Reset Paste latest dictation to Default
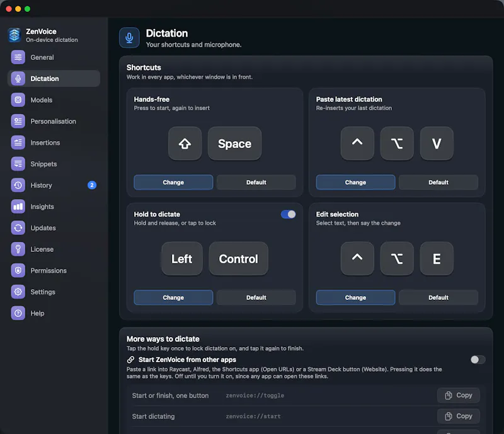This screenshot has height=434, width=504. 438,182
